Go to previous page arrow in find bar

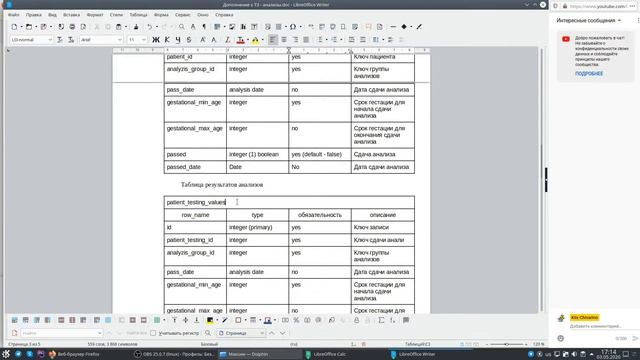click(271, 333)
